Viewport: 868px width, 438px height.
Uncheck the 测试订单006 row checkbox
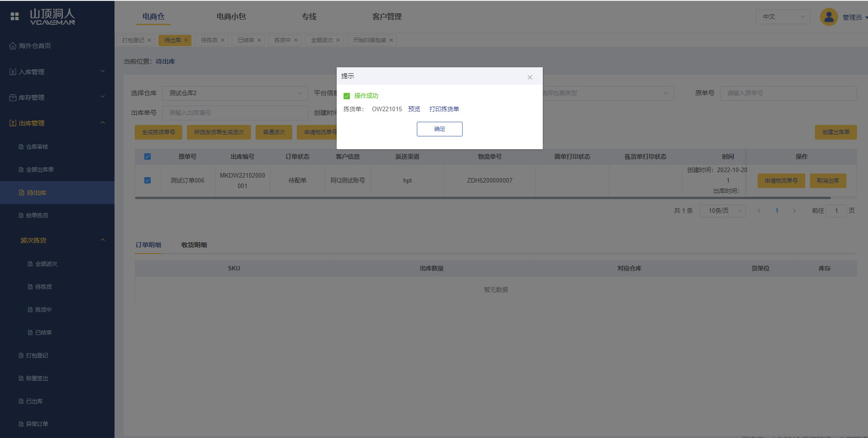coord(147,180)
